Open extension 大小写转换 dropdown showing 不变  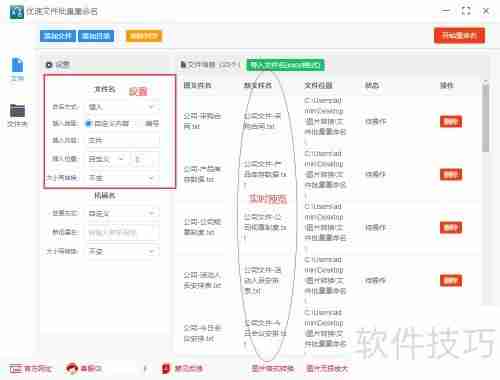[123, 251]
